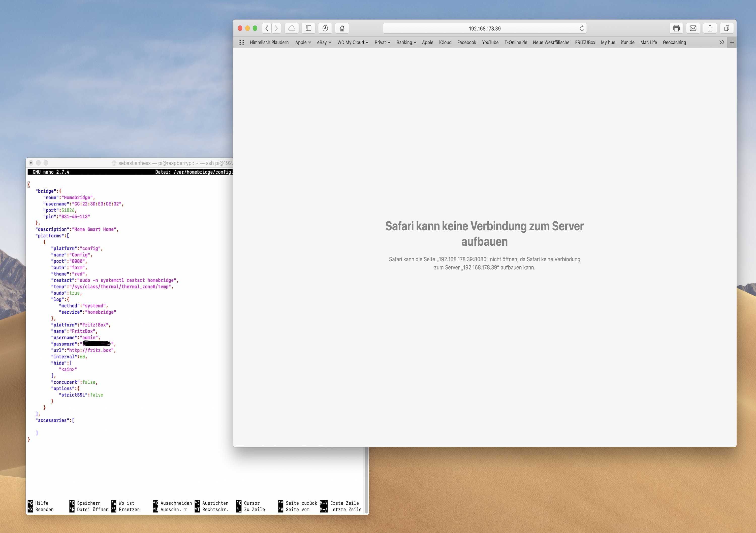This screenshot has height=533, width=756.
Task: Click Safari's forward navigation arrow
Action: (x=277, y=28)
